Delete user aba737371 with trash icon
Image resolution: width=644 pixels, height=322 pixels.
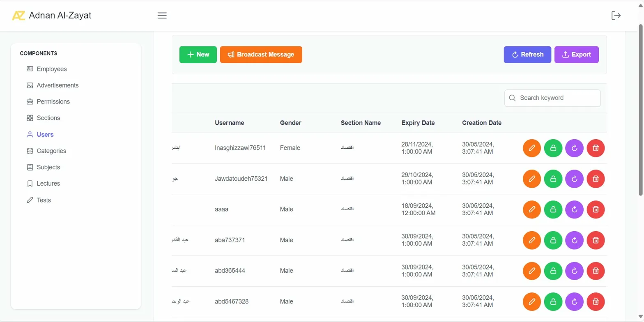tap(596, 240)
